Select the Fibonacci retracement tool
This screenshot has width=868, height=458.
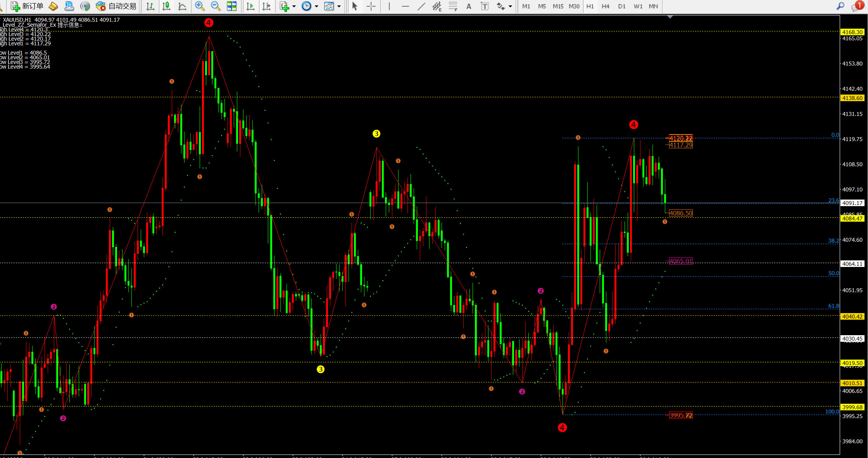(x=453, y=6)
